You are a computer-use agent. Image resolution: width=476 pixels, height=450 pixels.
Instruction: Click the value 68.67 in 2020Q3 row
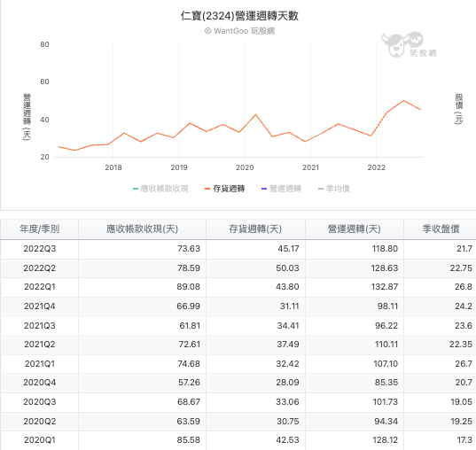click(189, 402)
